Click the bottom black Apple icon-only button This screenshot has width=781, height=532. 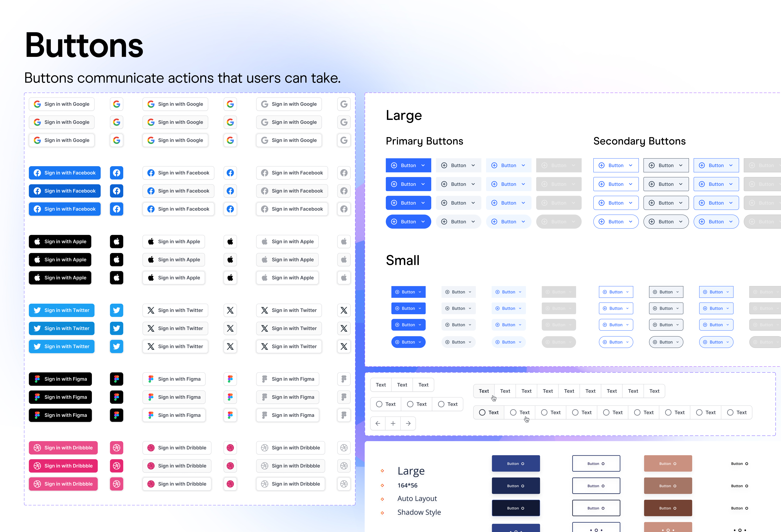click(117, 278)
